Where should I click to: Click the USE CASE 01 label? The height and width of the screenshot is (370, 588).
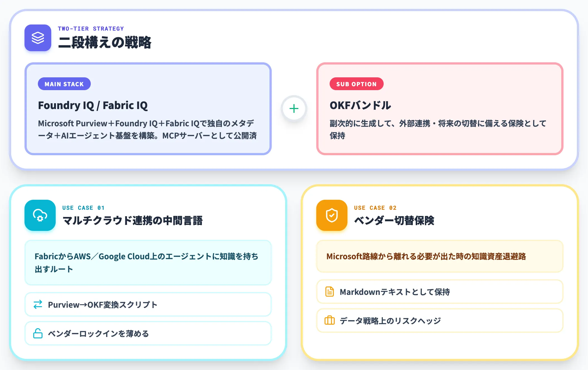tap(83, 208)
